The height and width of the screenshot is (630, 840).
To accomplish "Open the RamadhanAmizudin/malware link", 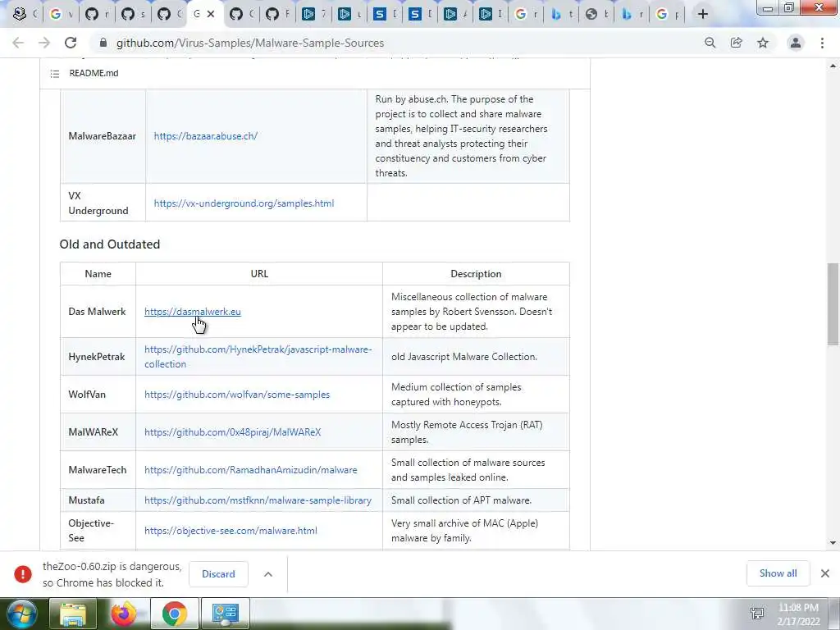I will click(251, 470).
